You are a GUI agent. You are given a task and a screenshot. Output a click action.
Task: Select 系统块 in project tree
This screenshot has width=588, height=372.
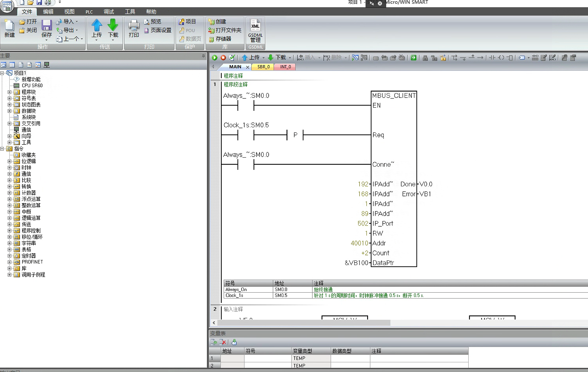click(28, 117)
